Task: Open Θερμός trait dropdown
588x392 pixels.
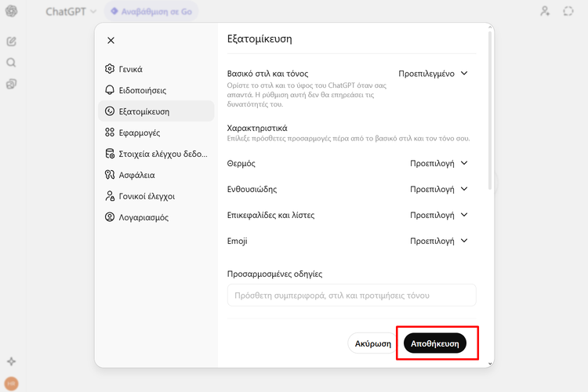Action: [438, 164]
